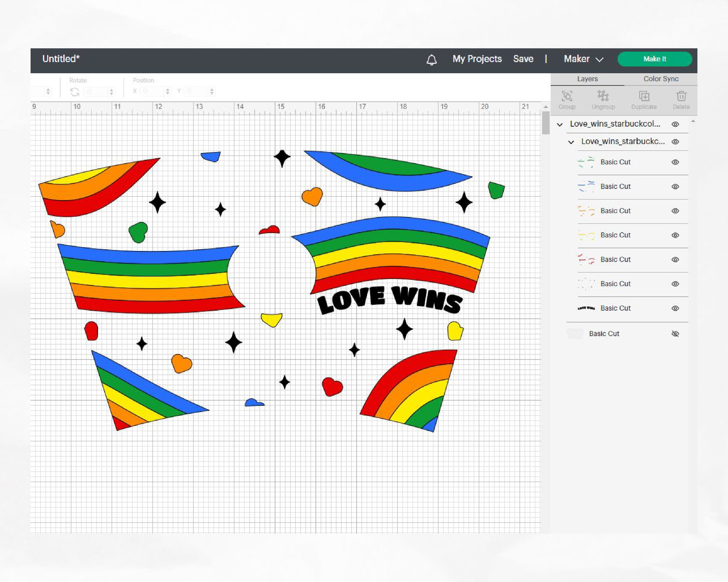Select the green Basic Cut layer thumbnail
Viewport: 728px width, 582px height.
pos(587,162)
